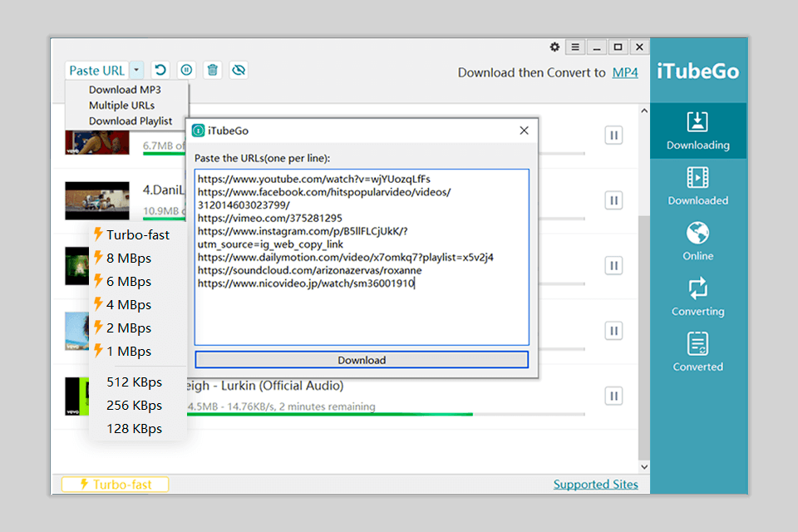Click the pause all downloads toolbar icon
This screenshot has height=532, width=798.
(x=187, y=71)
